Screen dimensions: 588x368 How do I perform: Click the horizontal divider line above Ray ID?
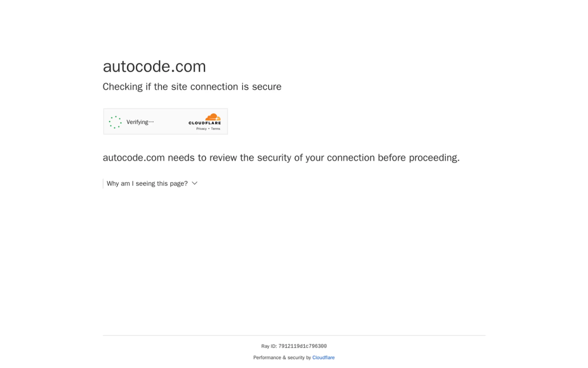[x=294, y=336]
